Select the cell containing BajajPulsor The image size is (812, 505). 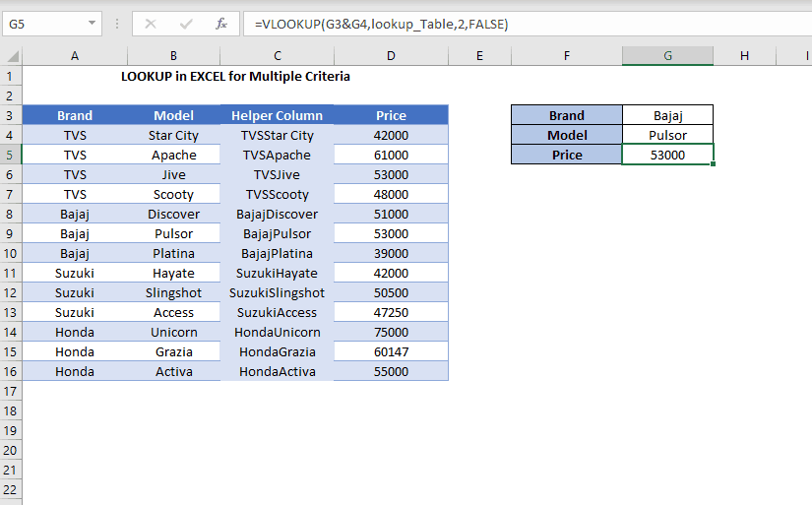click(x=278, y=233)
